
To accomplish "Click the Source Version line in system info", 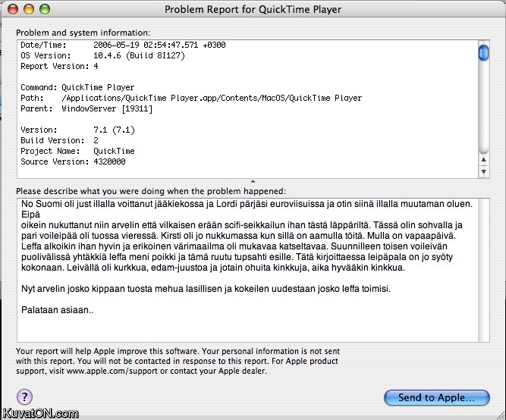I will pos(73,161).
